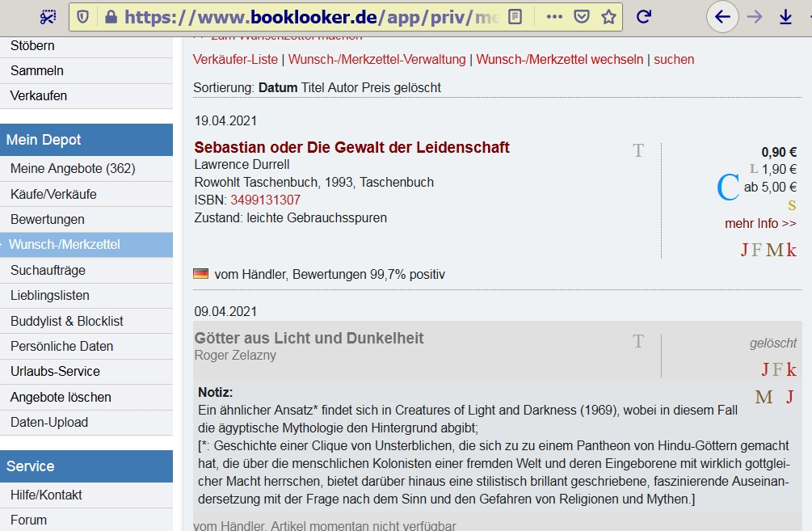Open Götter aus Licht und Dunkelheit title
Image resolution: width=812 pixels, height=531 pixels.
click(x=309, y=339)
